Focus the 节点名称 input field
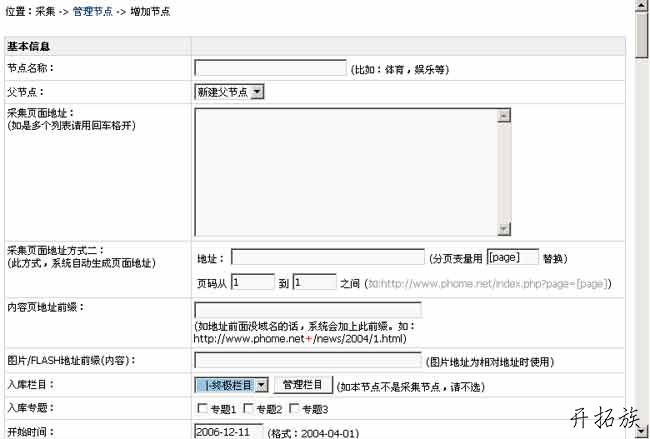Screen dimensions: 650x439 270,68
